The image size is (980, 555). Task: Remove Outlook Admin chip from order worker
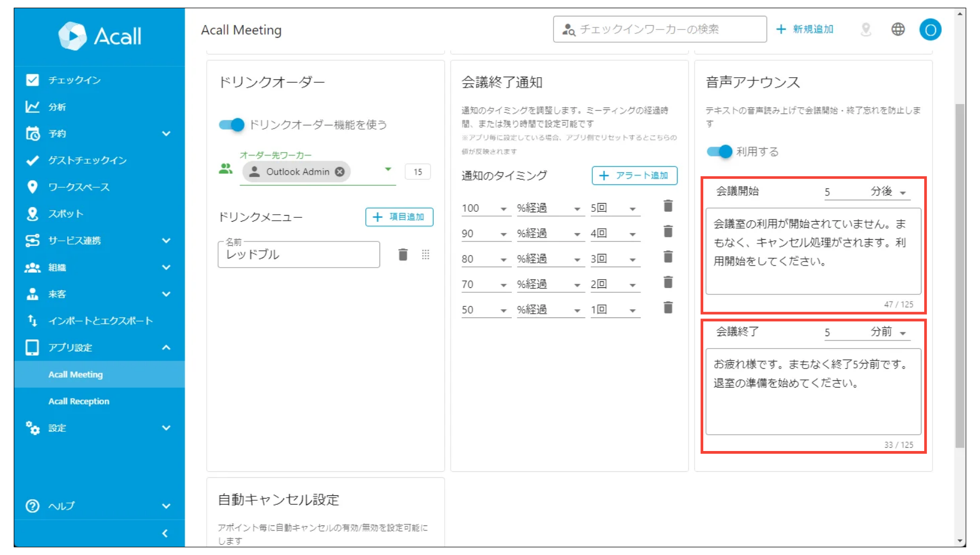tap(340, 172)
